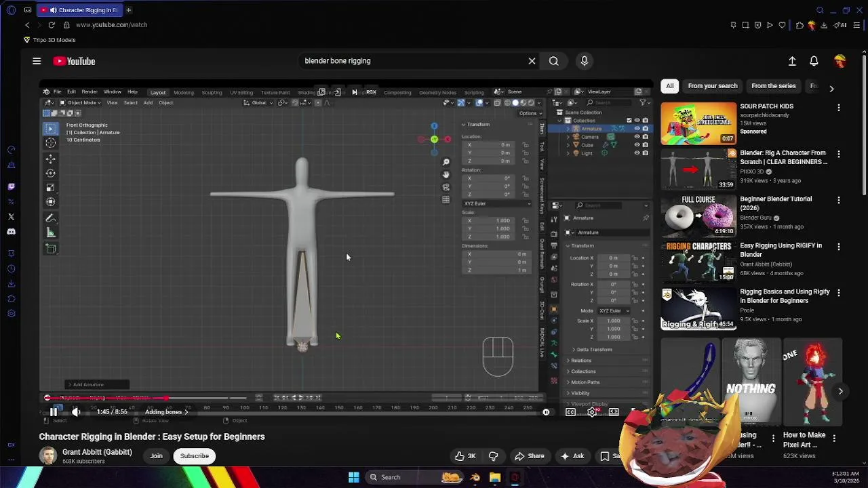Like the video with 3K thumbs-up

point(465,456)
